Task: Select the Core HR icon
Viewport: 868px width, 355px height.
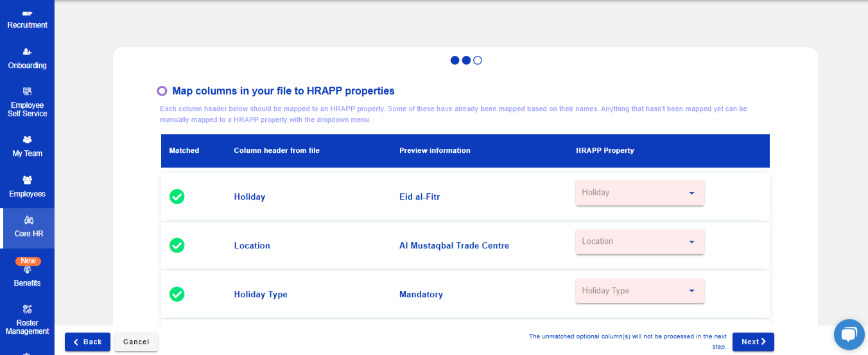Action: click(28, 220)
